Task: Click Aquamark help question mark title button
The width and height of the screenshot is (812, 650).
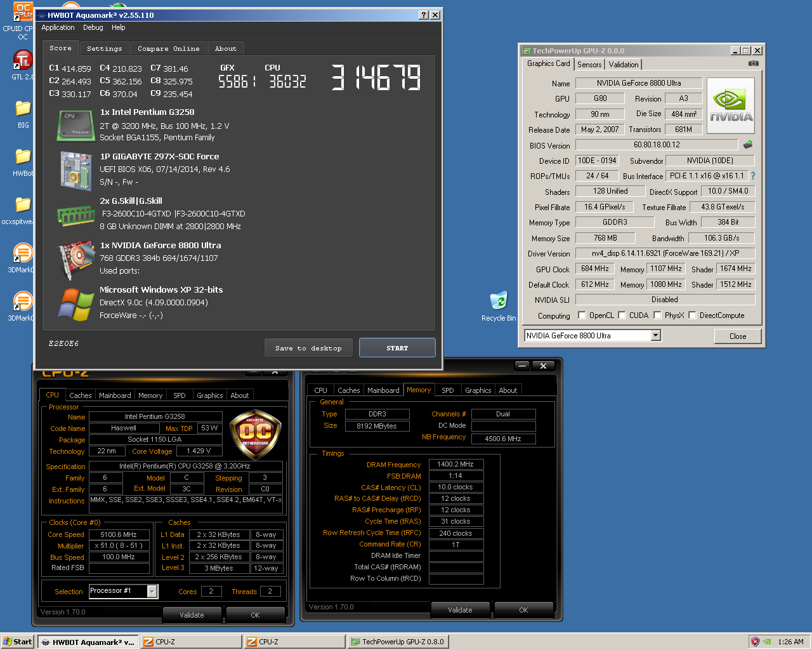Action: pos(424,15)
